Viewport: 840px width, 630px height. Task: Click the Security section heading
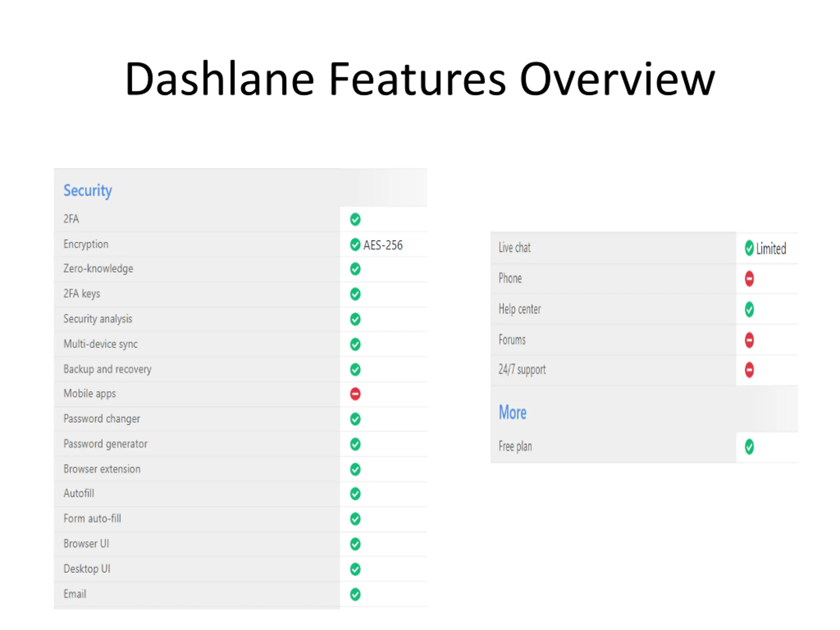pyautogui.click(x=88, y=191)
